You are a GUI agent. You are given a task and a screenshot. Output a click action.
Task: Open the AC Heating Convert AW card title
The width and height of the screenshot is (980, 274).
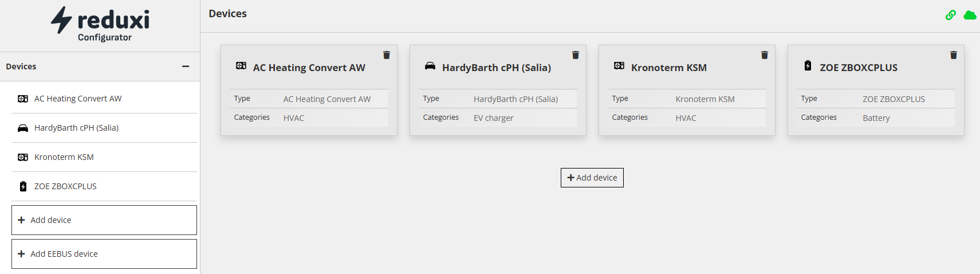tap(309, 68)
